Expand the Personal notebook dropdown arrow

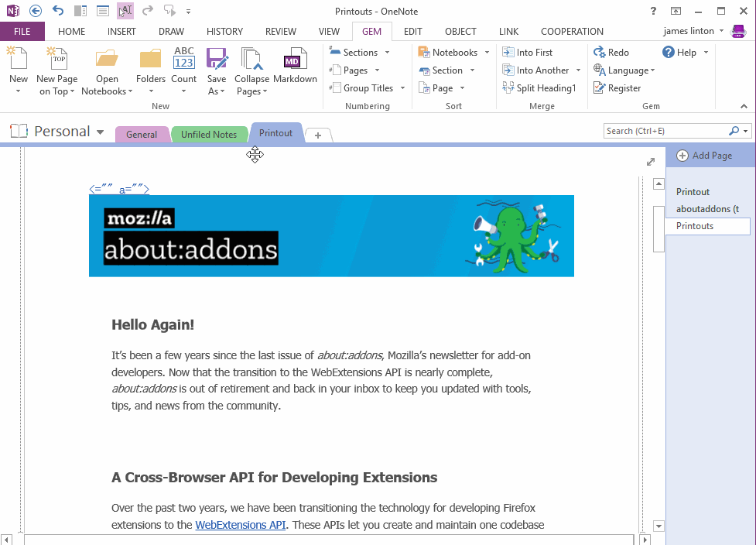click(x=101, y=132)
